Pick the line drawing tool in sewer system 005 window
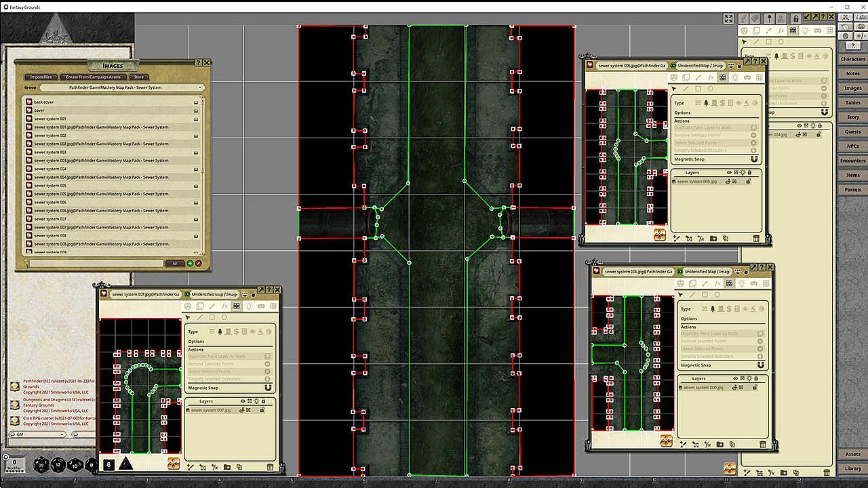Viewport: 868px width, 488px height. tap(686, 89)
